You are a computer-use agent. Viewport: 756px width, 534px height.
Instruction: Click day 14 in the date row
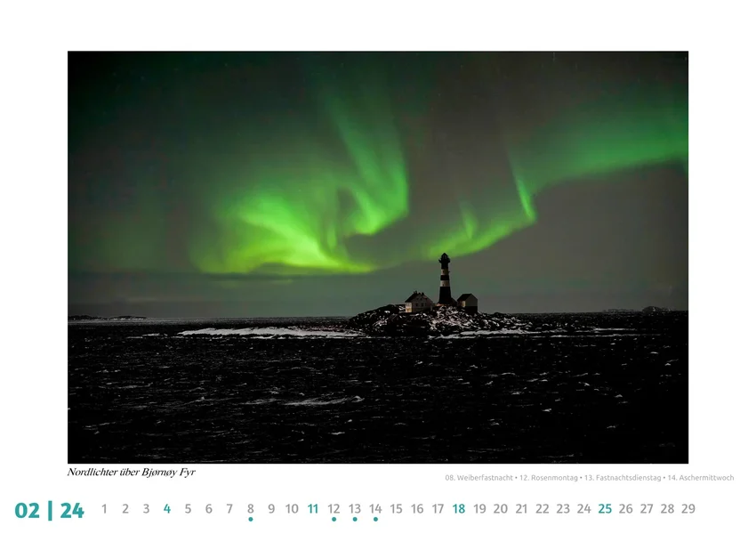[x=375, y=509]
